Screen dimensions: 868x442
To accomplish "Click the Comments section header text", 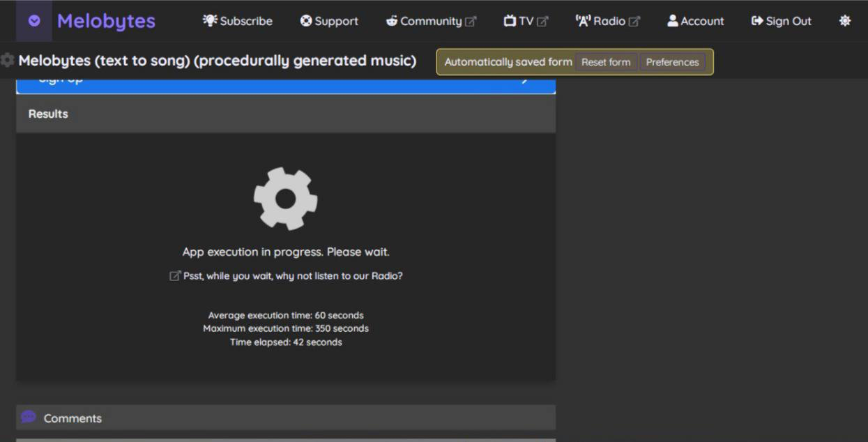I will pyautogui.click(x=73, y=418).
